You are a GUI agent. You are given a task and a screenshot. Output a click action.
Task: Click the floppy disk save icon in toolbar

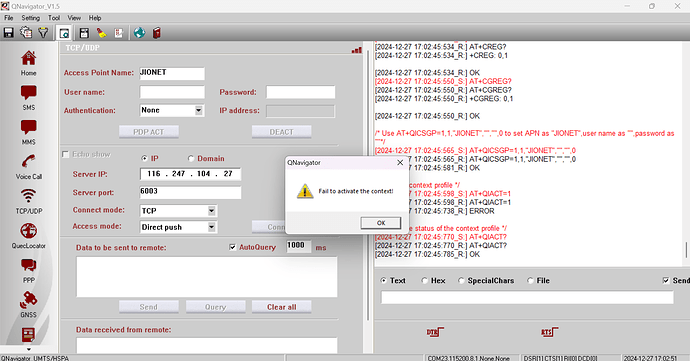pos(8,33)
